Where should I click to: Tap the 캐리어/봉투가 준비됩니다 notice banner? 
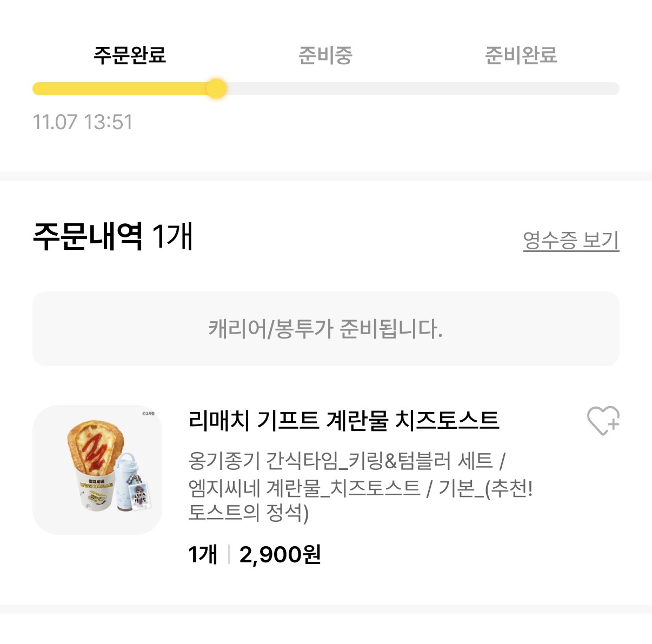tap(325, 329)
